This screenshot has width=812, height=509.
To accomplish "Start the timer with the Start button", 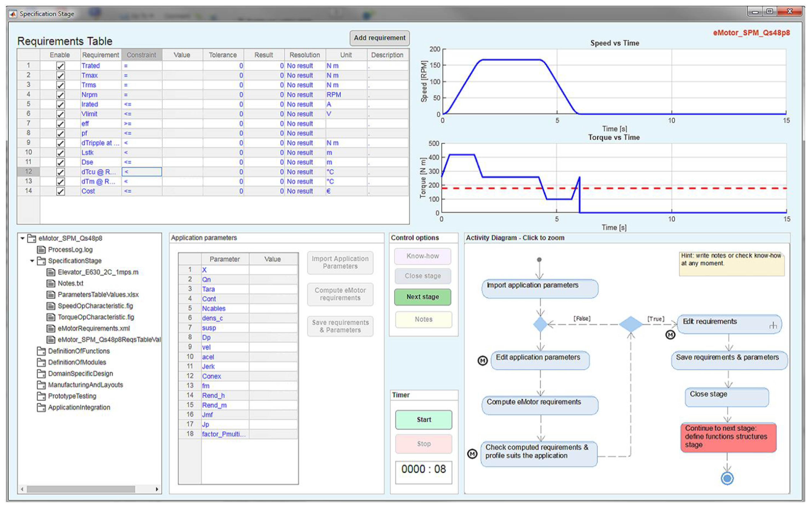I will point(423,420).
